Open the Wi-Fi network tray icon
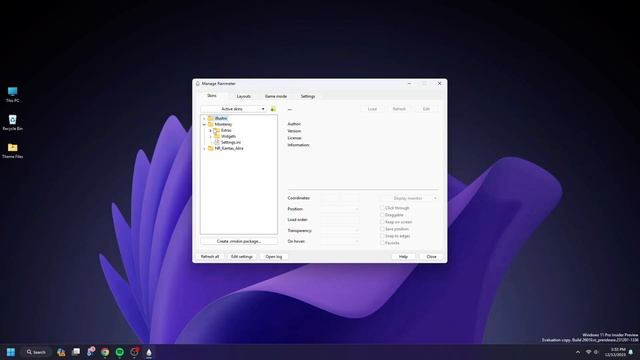The height and width of the screenshot is (360, 640). [589, 352]
